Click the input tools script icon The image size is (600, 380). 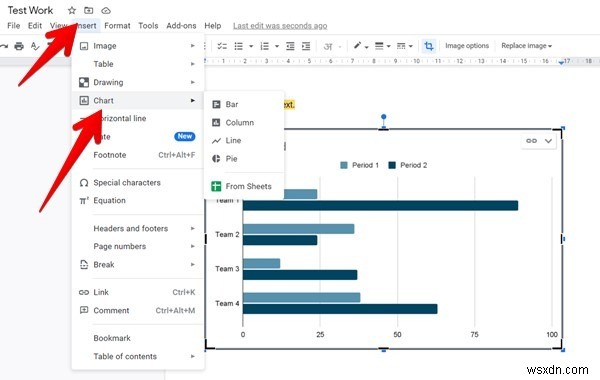[x=328, y=46]
